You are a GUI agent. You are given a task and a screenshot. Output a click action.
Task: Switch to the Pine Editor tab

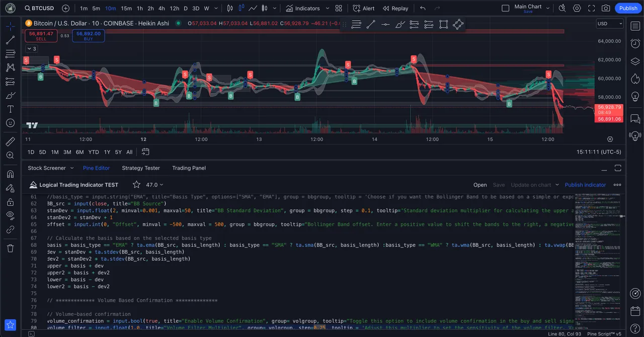96,168
